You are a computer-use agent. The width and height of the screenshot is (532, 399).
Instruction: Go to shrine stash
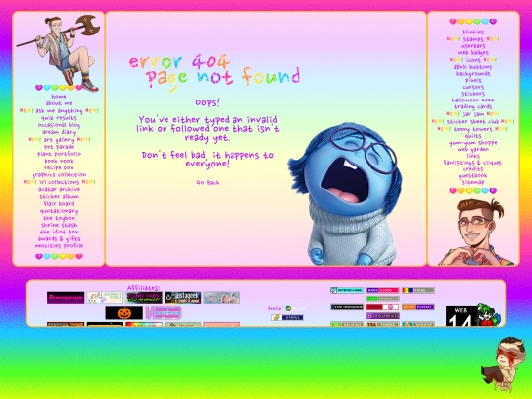pos(59,225)
